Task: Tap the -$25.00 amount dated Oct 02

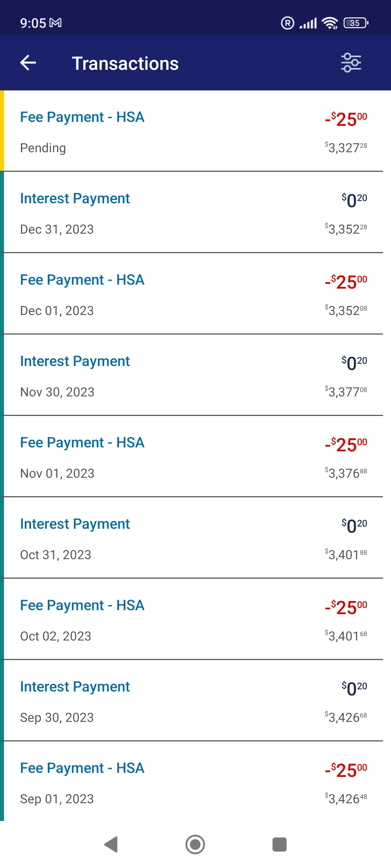Action: pos(346,607)
